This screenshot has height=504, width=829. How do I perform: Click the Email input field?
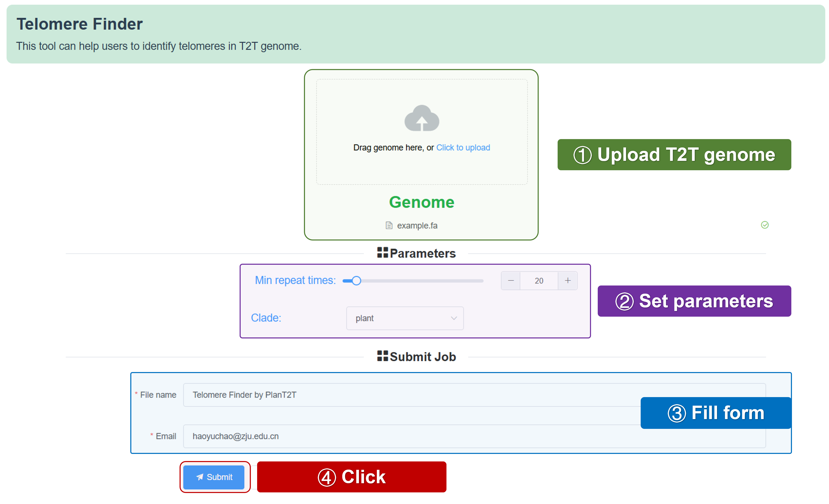(404, 436)
